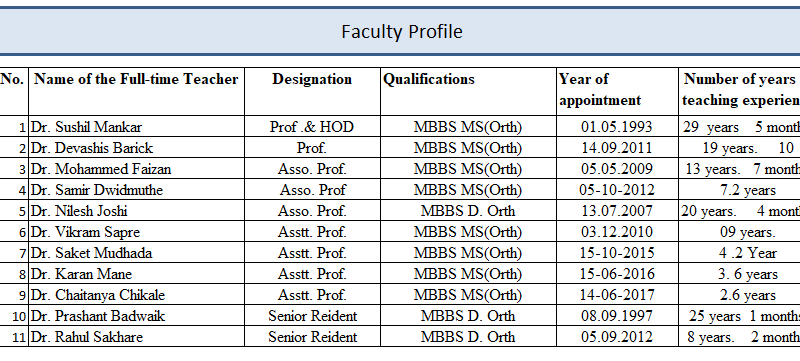This screenshot has width=800, height=361.
Task: Select the Dr. Rahul Sakhare cell
Action: [136, 337]
